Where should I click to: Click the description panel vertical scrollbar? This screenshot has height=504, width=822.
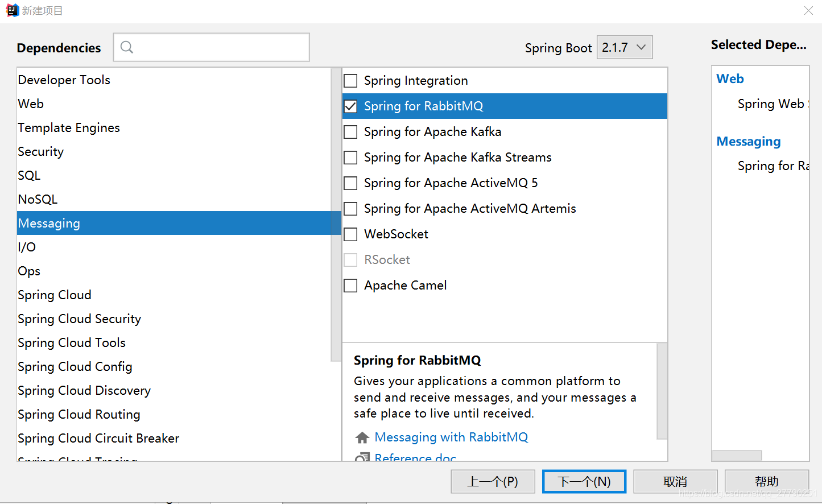pos(662,391)
